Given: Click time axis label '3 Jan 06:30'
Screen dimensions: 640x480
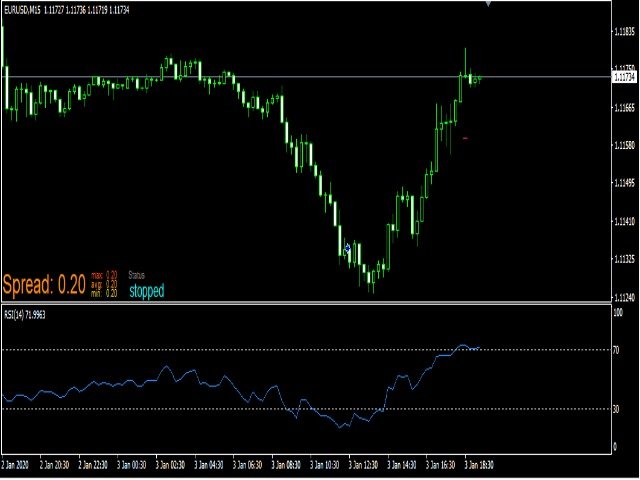Looking at the screenshot, I should [247, 465].
